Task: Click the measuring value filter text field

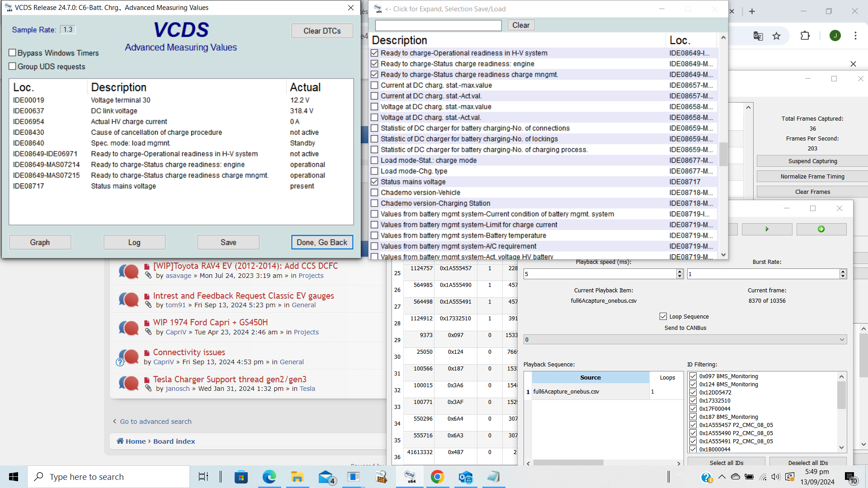Action: click(438, 25)
